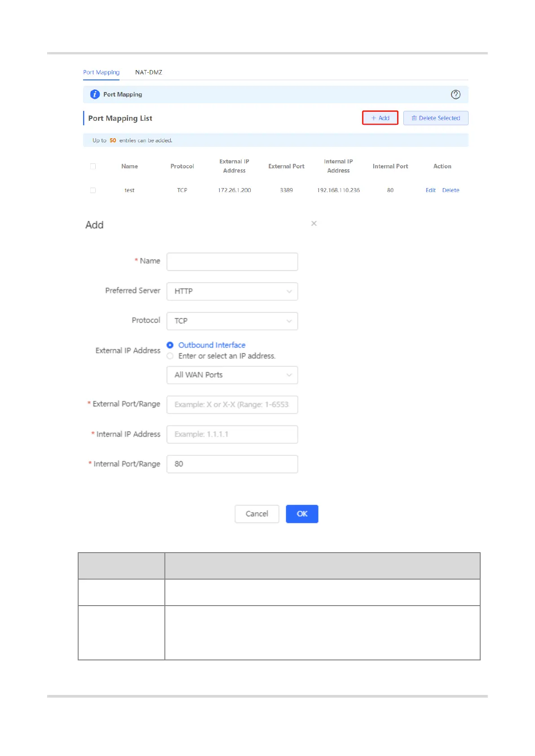Click the 3389 external port cell
This screenshot has height=756, width=535.
[287, 190]
